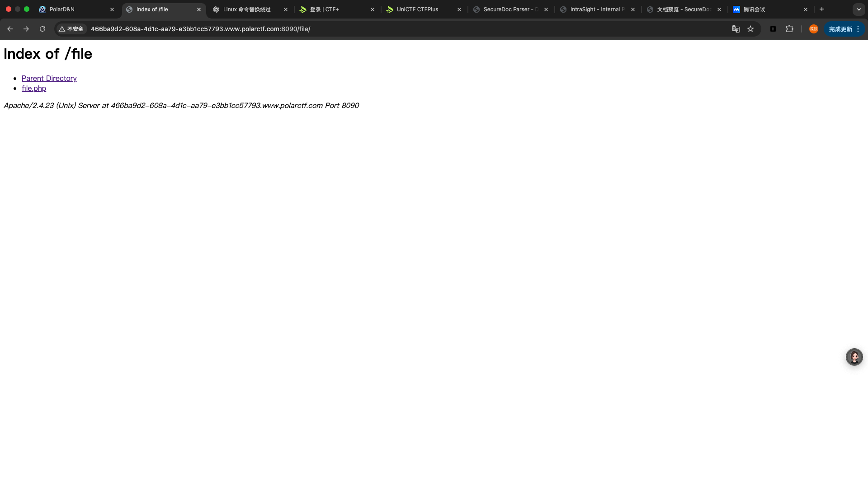868x488 pixels.
Task: Close the Index of /file tab
Action: pyautogui.click(x=199, y=9)
